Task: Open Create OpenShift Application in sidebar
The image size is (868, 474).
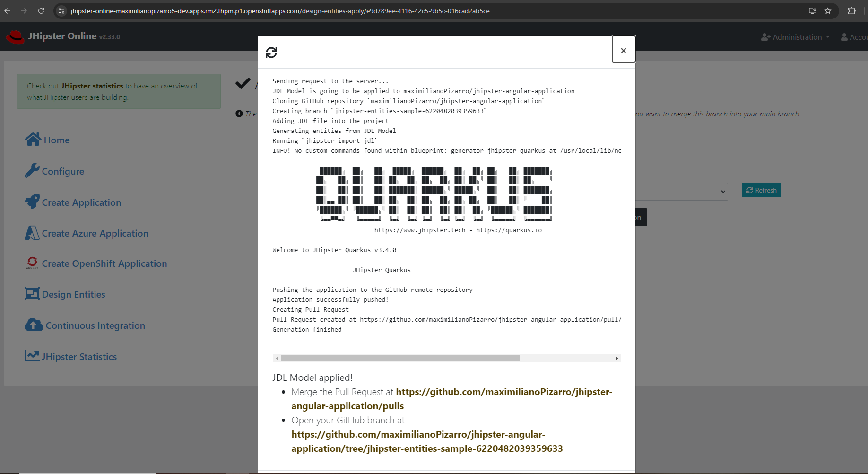Action: point(104,263)
